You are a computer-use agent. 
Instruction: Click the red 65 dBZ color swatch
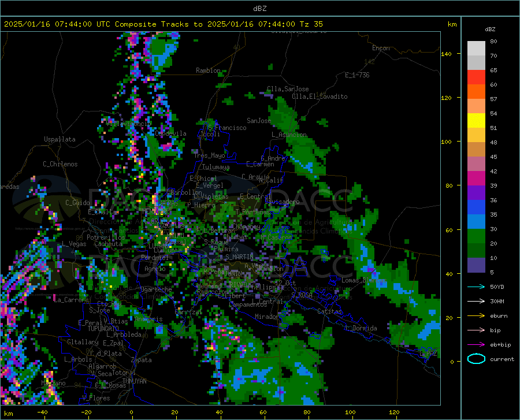click(x=476, y=77)
